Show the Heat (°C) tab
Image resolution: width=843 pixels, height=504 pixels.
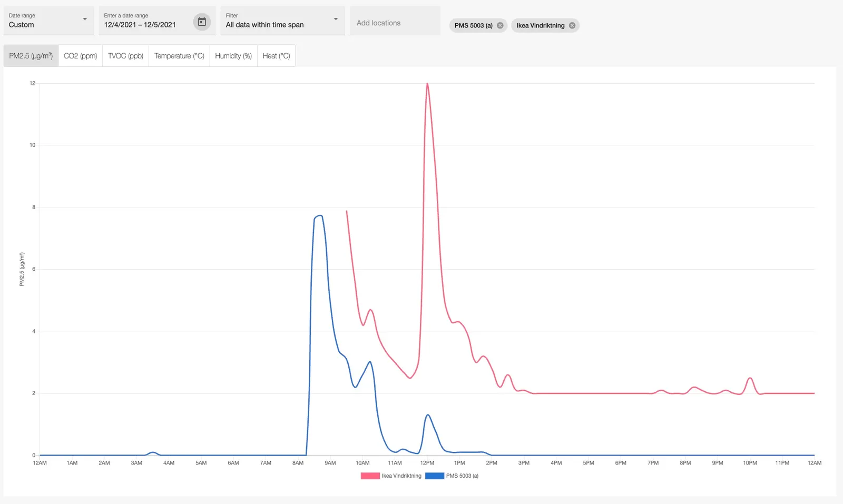point(276,56)
